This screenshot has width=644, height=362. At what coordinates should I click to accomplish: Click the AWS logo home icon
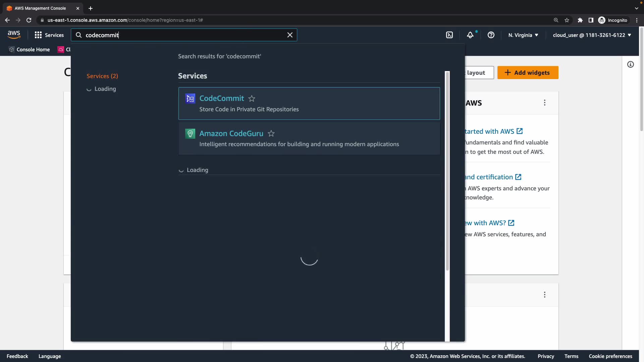point(14,35)
